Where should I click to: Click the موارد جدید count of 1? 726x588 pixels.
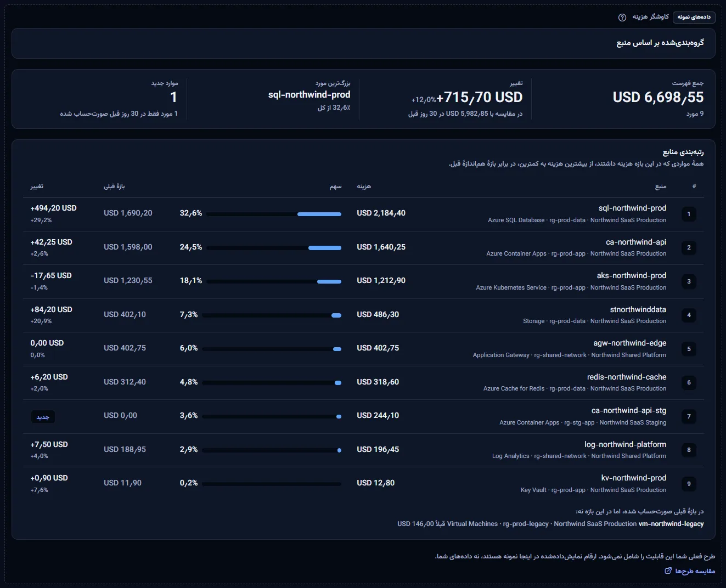coord(174,97)
